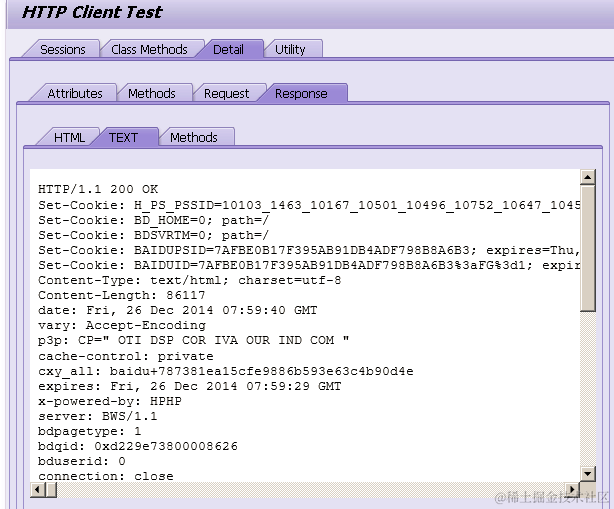Click the 'expires: Fri, 26 Dec 2014' line
The width and height of the screenshot is (614, 509).
[190, 386]
